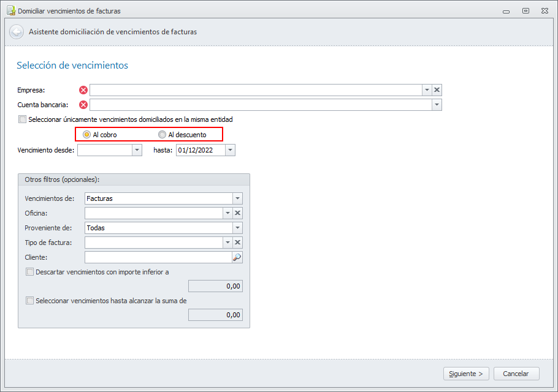Expand the 'Vencimientos de' Facturas dropdown
This screenshot has height=392, width=558.
[x=238, y=198]
